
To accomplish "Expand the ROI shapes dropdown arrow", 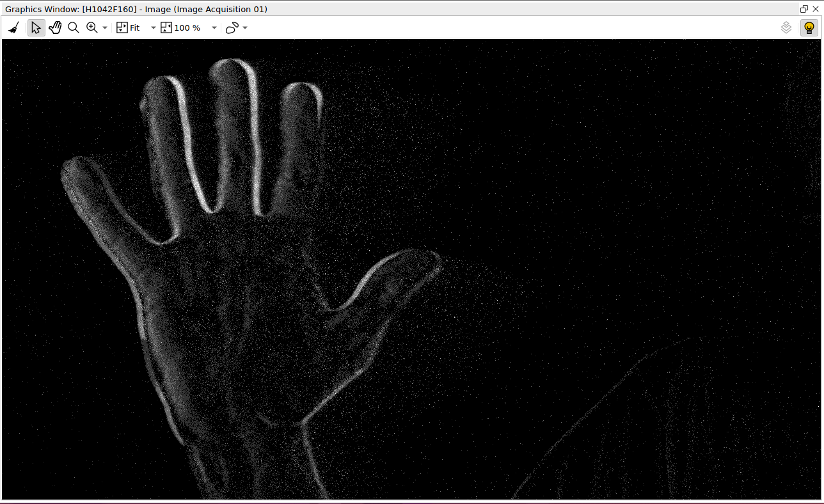I will [x=245, y=28].
